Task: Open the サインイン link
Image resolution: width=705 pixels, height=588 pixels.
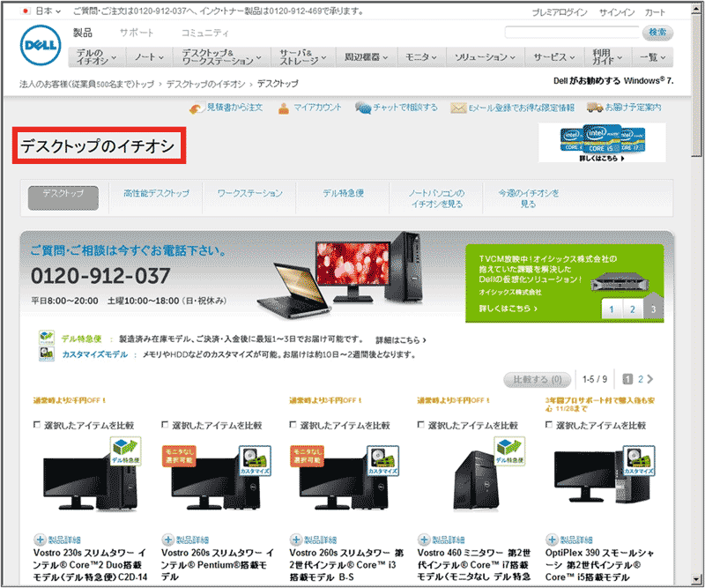Action: coord(616,12)
